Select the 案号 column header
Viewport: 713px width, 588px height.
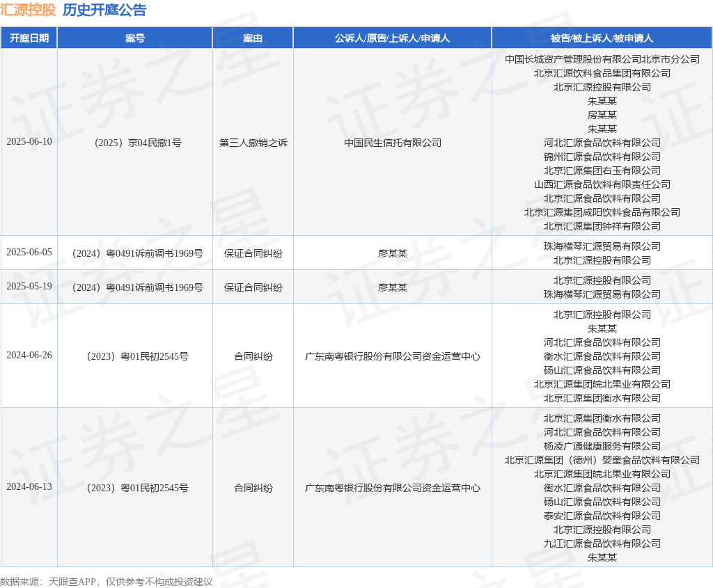135,38
